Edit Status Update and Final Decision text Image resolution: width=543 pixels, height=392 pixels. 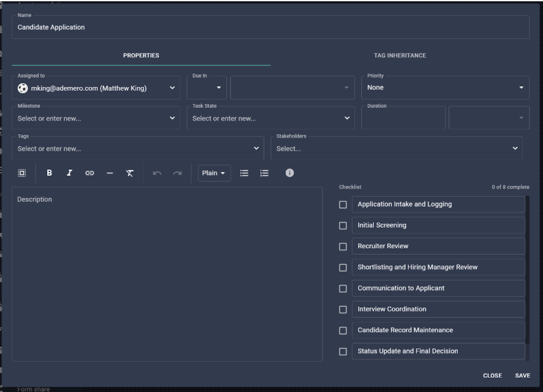(x=438, y=351)
